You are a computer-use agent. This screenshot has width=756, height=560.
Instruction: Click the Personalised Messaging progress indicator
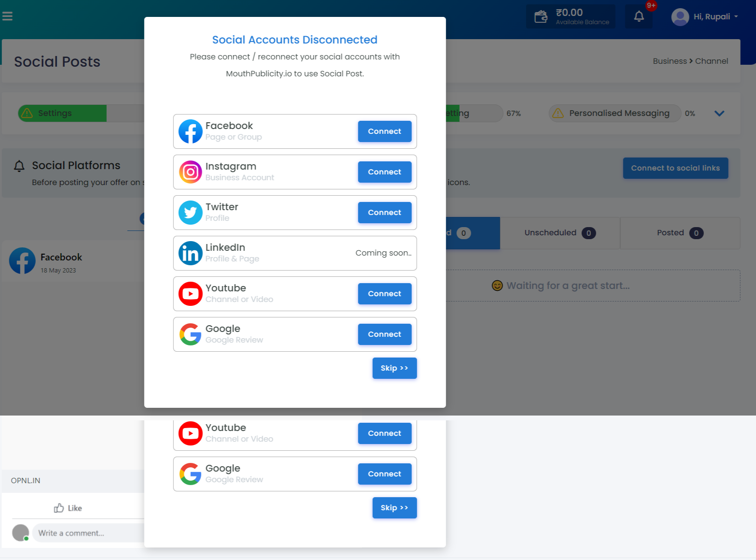615,113
